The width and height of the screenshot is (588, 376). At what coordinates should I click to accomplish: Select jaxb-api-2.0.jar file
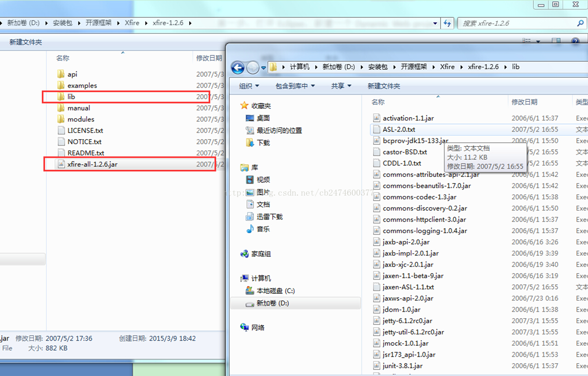pyautogui.click(x=406, y=242)
